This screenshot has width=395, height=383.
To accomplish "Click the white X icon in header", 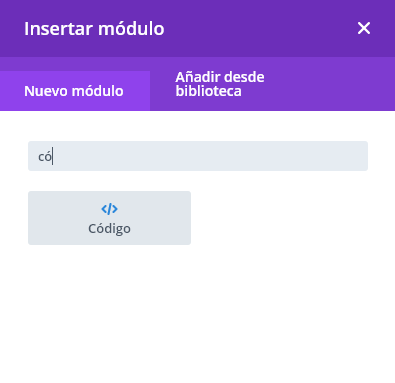I will pyautogui.click(x=364, y=28).
